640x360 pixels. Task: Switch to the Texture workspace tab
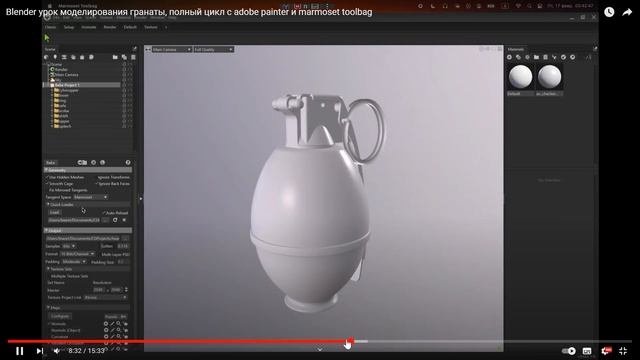tap(151, 27)
